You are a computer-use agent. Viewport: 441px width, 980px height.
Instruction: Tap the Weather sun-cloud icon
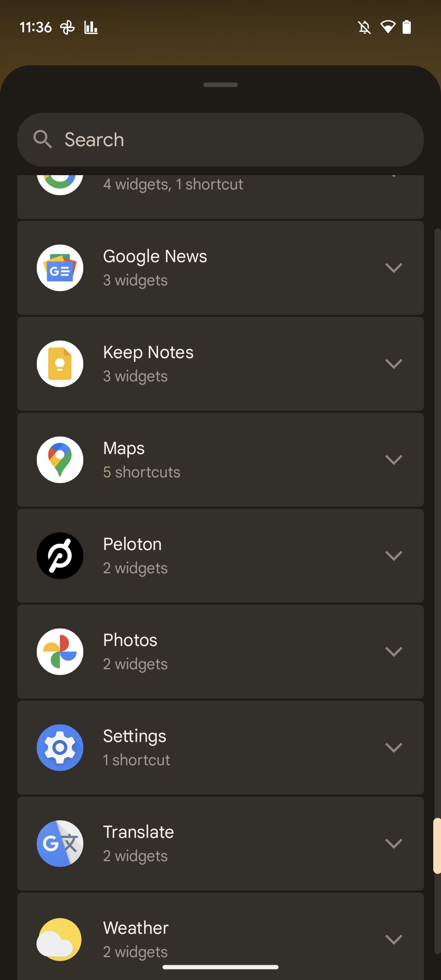tap(60, 940)
